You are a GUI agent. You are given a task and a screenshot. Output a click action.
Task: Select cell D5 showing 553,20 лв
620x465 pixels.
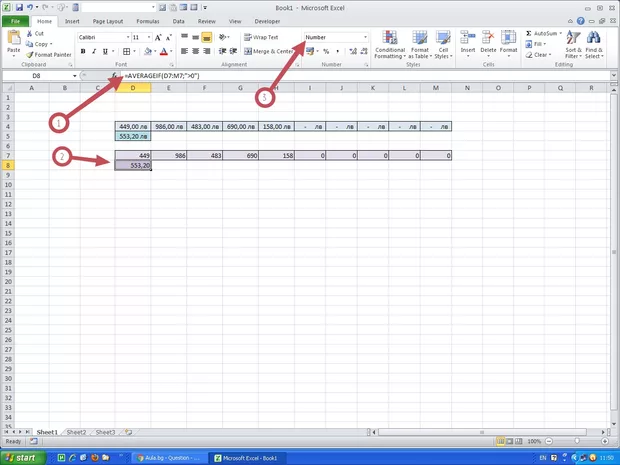(133, 136)
